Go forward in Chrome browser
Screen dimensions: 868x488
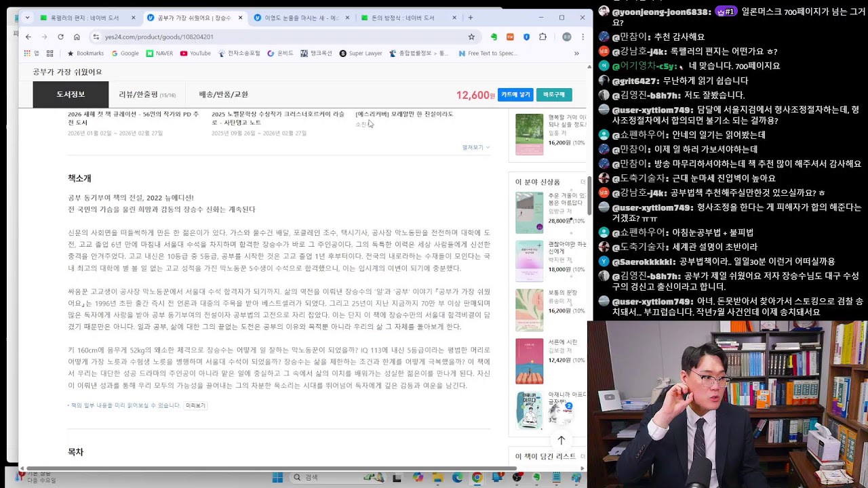[x=44, y=37]
